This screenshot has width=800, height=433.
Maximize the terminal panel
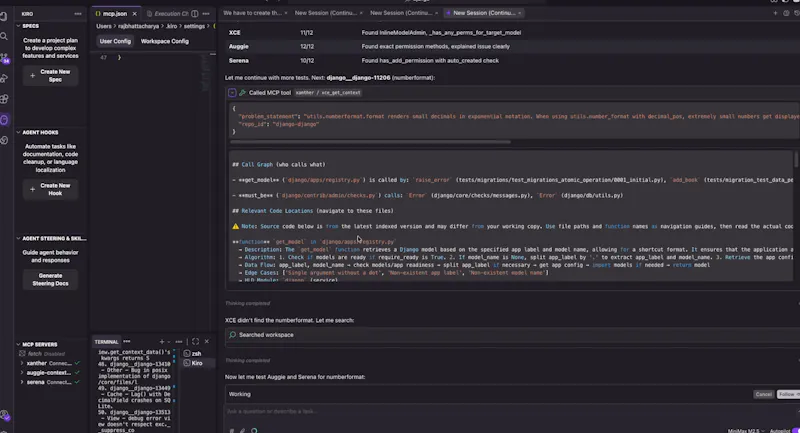tap(195, 342)
